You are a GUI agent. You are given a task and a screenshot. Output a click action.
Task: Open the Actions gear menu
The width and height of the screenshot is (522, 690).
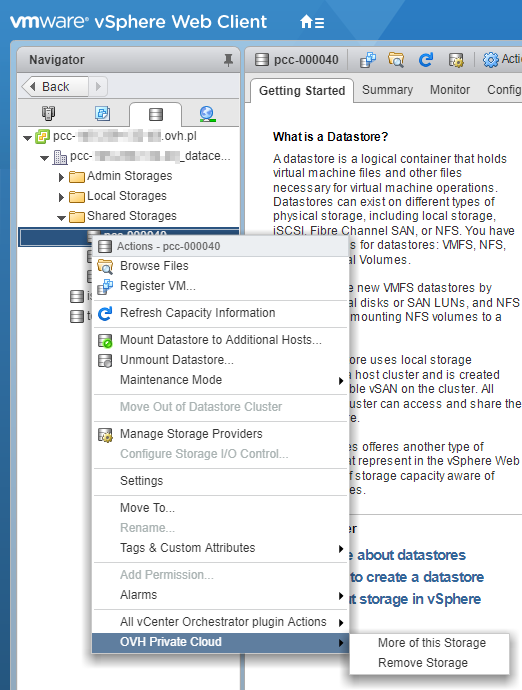click(x=501, y=59)
